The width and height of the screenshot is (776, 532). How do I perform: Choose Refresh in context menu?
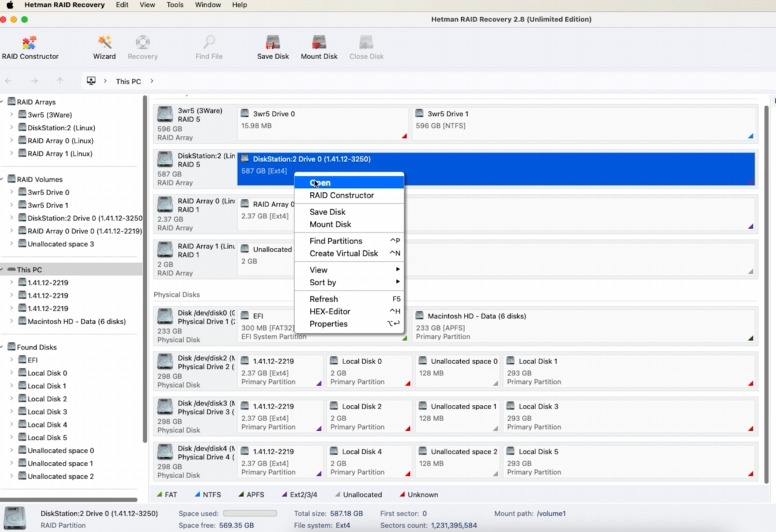click(349, 299)
